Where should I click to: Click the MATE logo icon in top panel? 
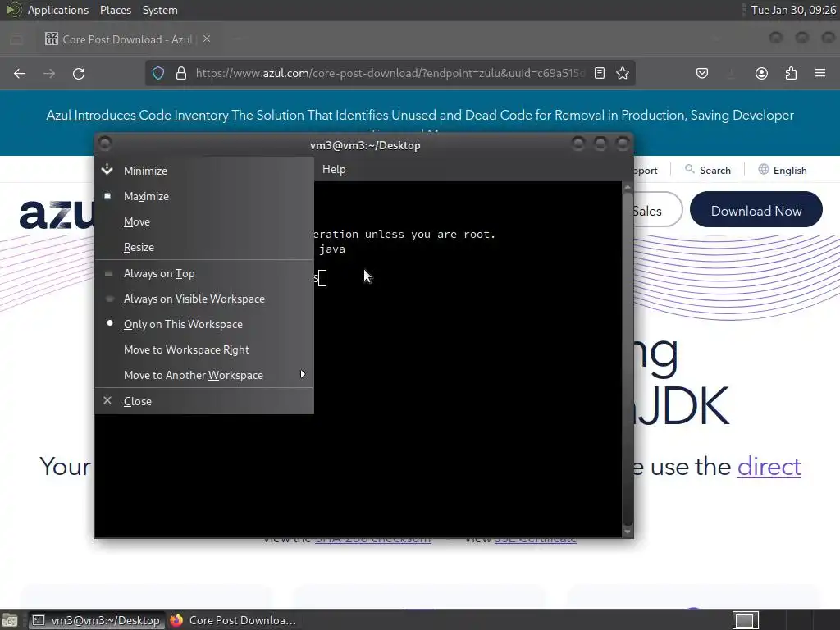[13, 10]
